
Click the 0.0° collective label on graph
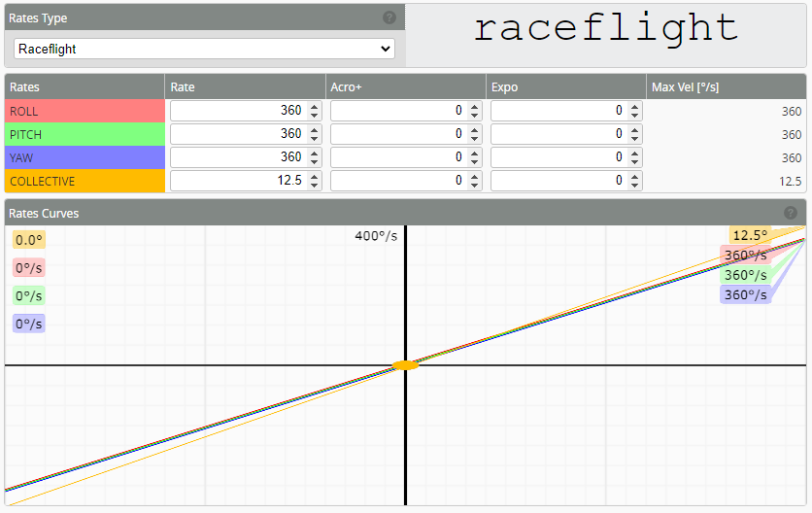tap(29, 240)
